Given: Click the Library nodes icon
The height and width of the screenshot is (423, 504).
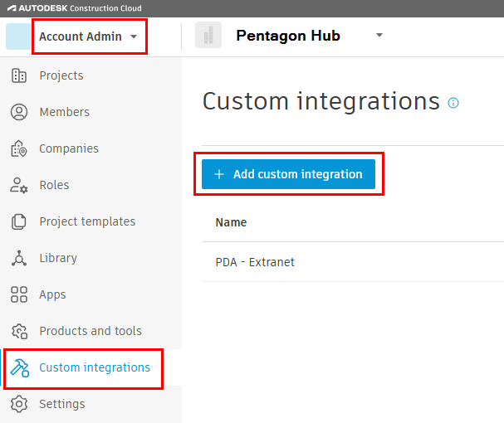Looking at the screenshot, I should [19, 258].
